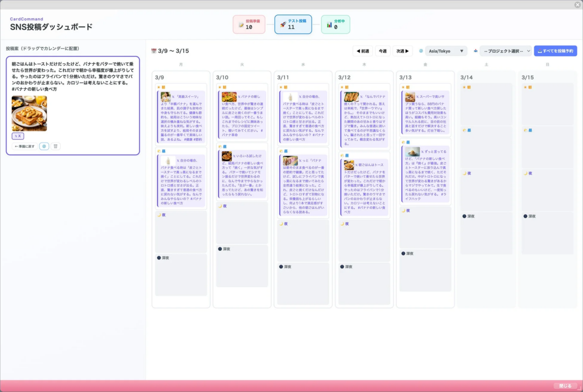This screenshot has width=583, height=392.
Task: Toggle the X platform badge on the draft card
Action: tap(18, 136)
